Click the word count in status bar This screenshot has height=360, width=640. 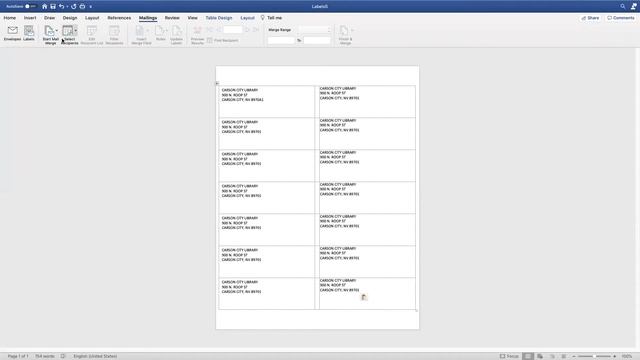[44, 356]
